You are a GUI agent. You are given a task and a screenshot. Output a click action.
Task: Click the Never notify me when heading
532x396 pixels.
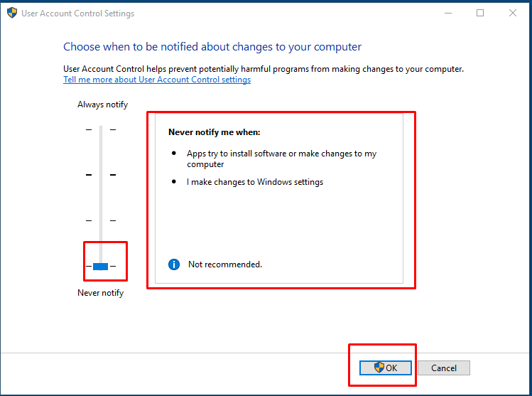click(214, 132)
